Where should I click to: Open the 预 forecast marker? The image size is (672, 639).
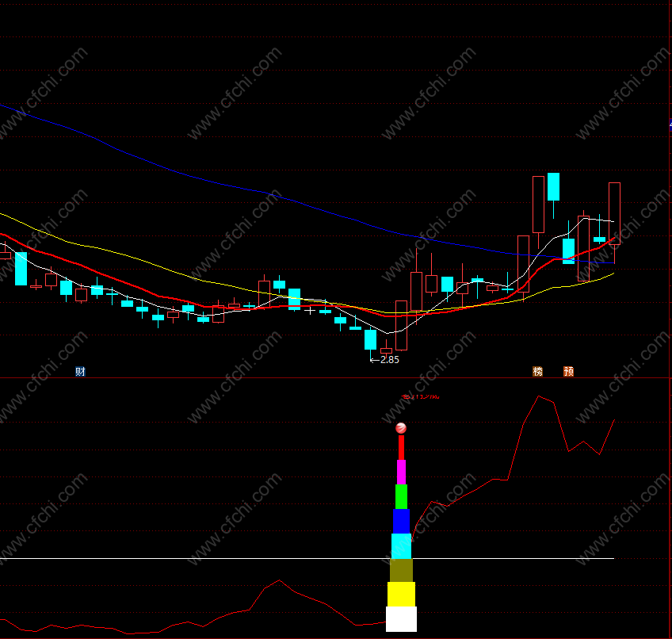click(568, 371)
